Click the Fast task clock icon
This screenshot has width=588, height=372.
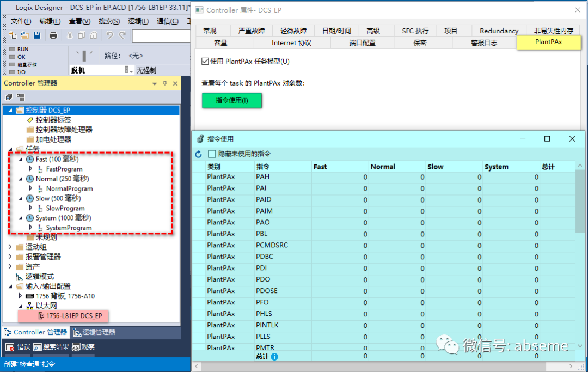(x=29, y=160)
